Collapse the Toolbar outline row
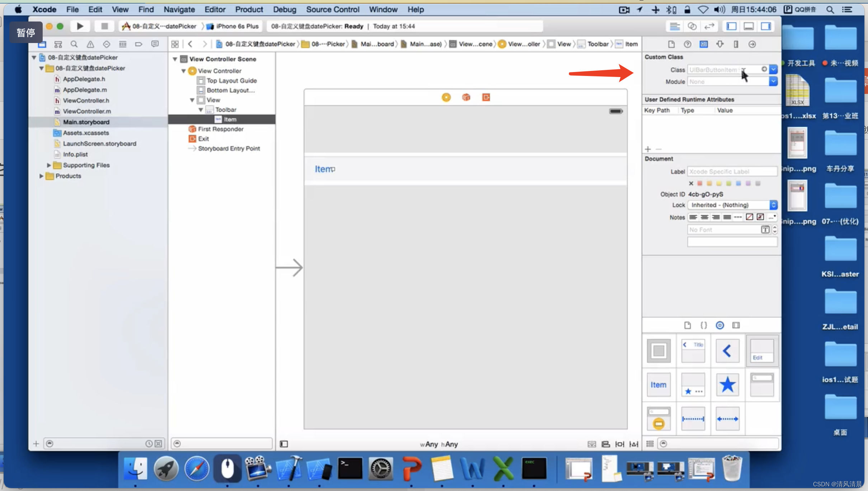 tap(201, 110)
